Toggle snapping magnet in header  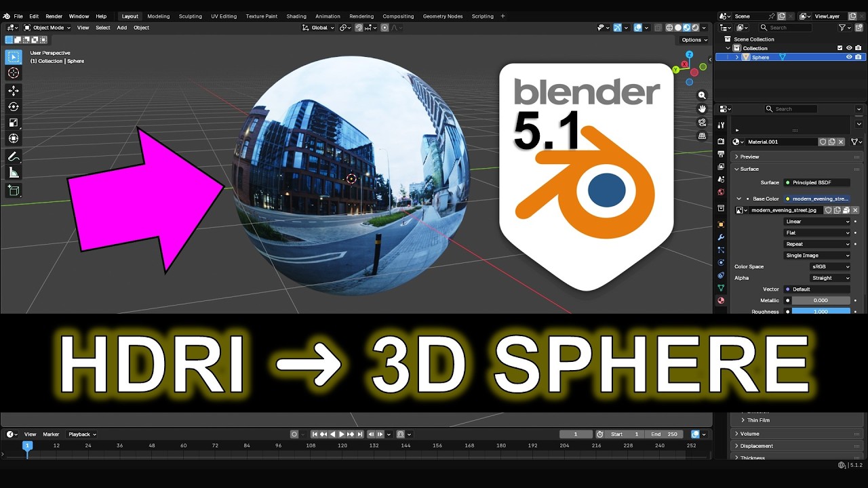359,28
